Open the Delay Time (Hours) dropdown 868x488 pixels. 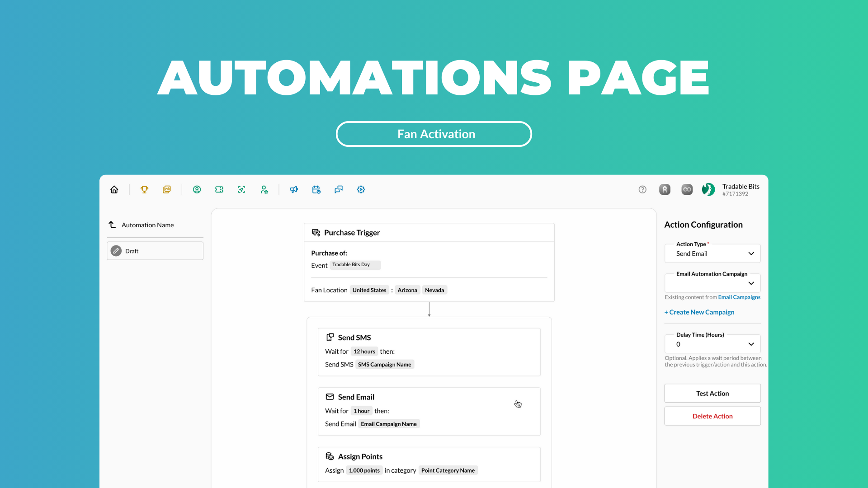tap(712, 344)
